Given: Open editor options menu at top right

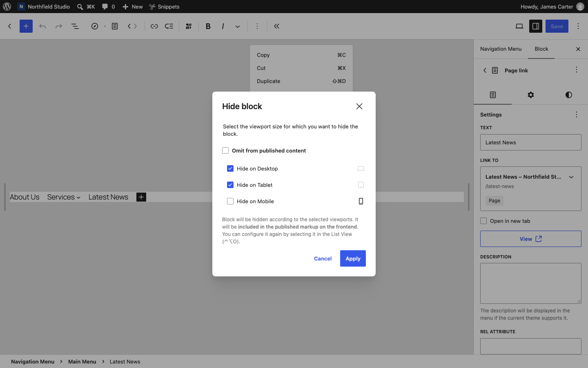Looking at the screenshot, I should point(578,26).
